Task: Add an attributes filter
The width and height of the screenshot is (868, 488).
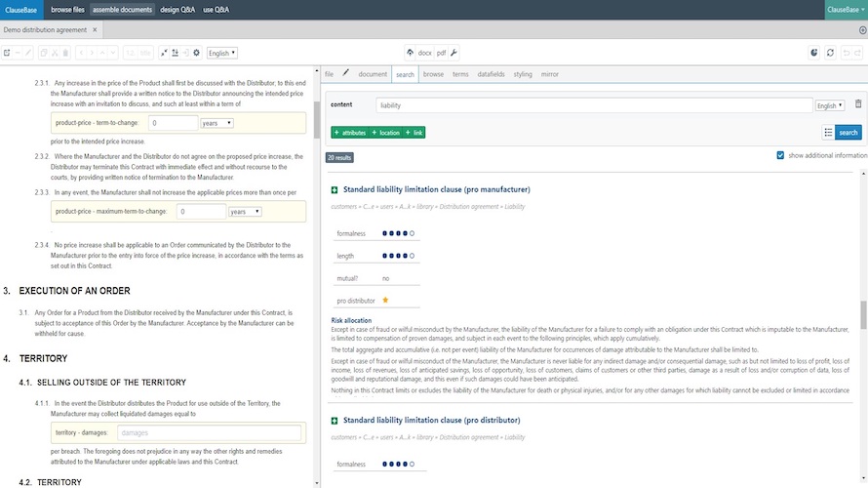Action: coord(349,133)
